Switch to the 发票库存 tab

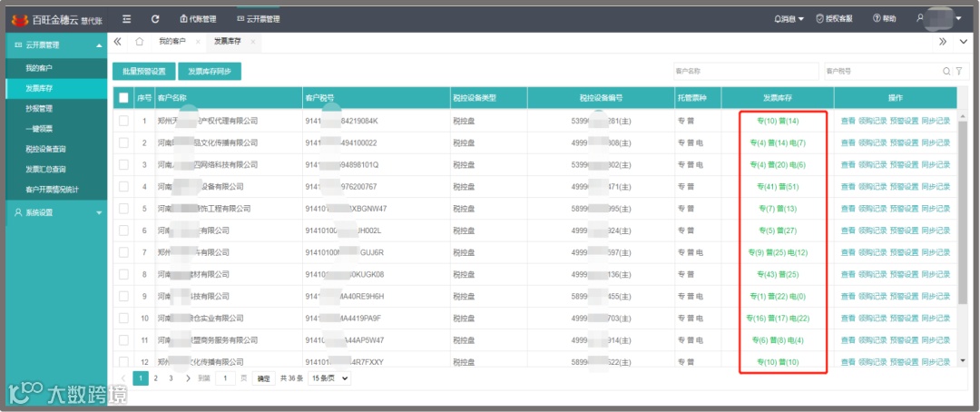tap(228, 42)
